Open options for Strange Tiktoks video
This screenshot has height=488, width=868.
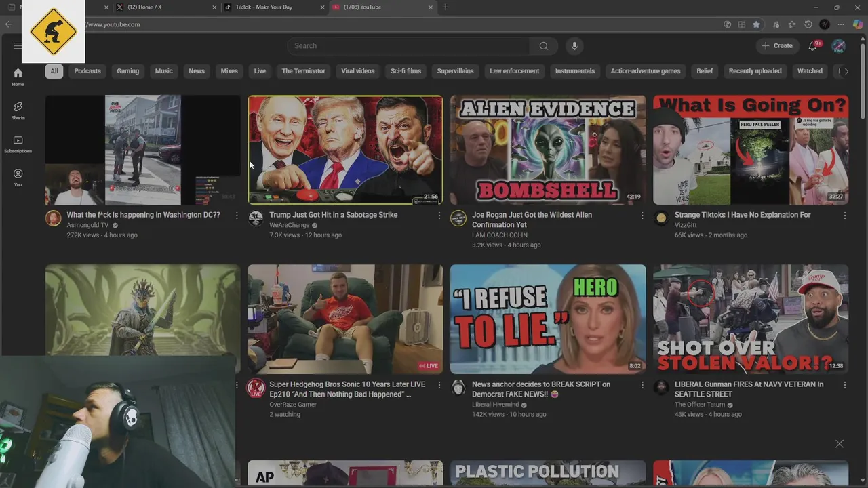point(845,216)
